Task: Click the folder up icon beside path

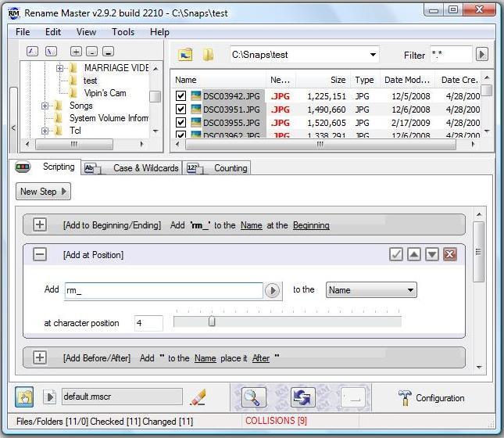Action: [x=185, y=55]
